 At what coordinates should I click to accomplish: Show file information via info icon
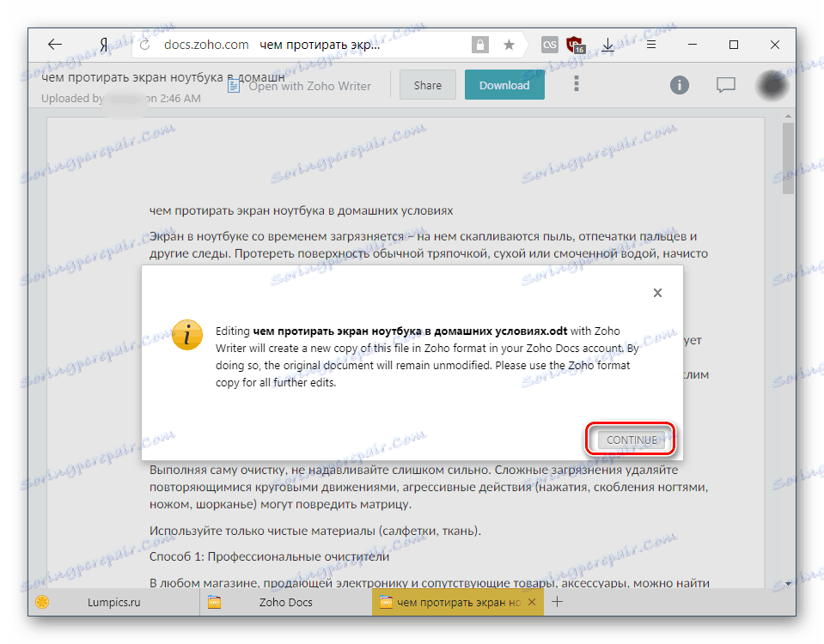(679, 84)
